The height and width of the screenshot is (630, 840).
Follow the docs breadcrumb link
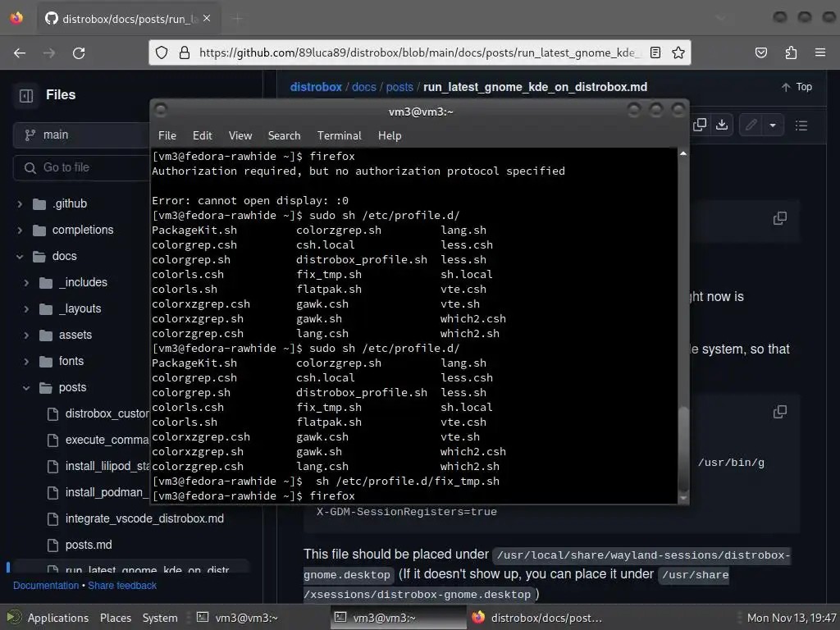click(x=363, y=87)
